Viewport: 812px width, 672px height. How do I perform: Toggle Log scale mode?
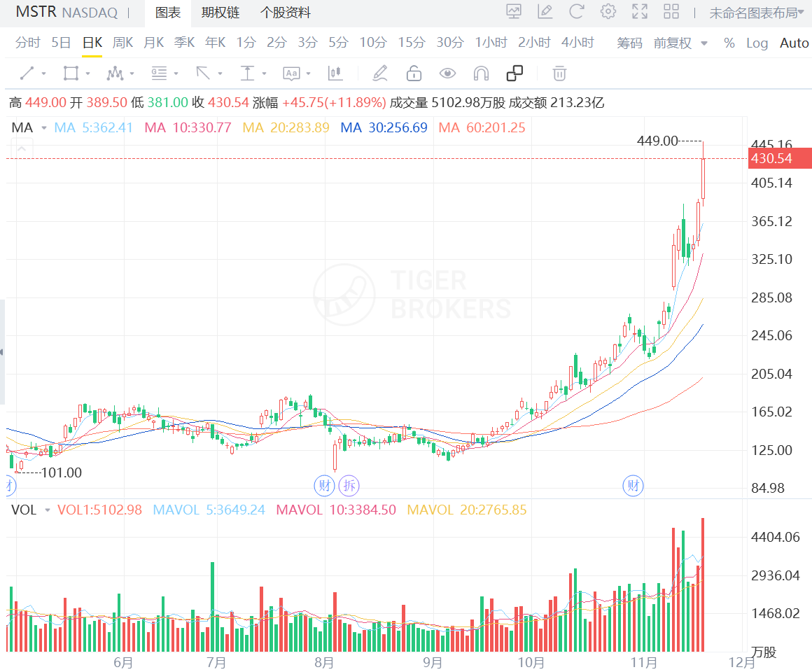757,43
